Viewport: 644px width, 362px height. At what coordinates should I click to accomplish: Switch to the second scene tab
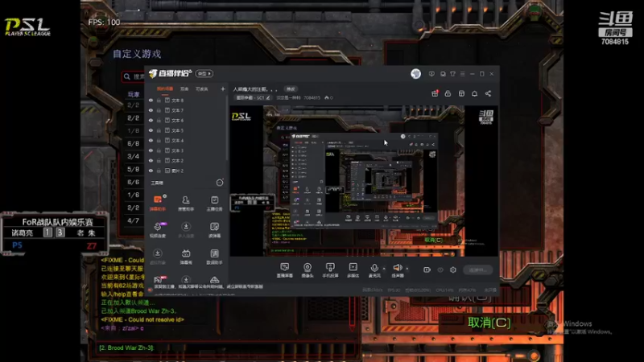click(x=184, y=89)
